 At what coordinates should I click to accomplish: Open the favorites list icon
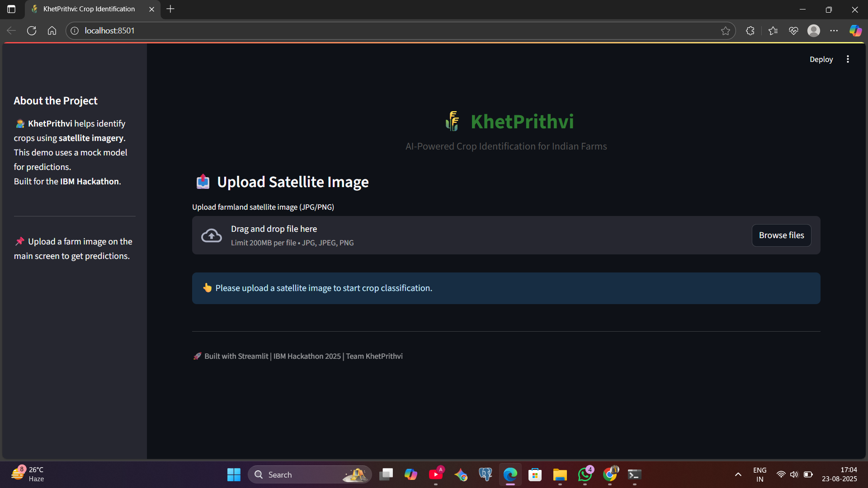click(x=773, y=31)
